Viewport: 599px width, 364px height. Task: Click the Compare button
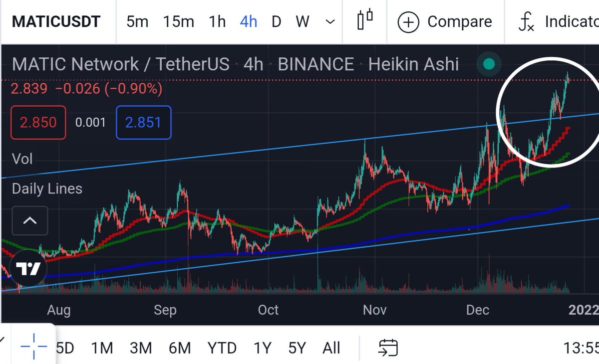pyautogui.click(x=445, y=22)
